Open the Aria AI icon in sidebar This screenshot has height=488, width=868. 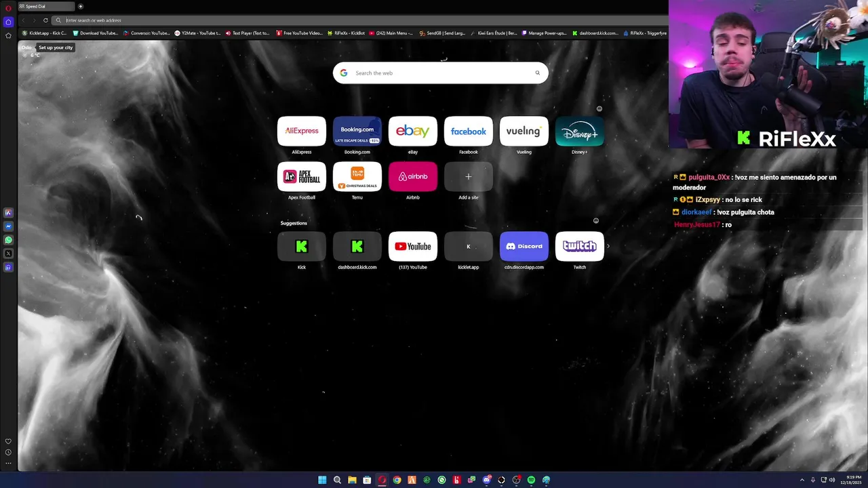pos(8,213)
